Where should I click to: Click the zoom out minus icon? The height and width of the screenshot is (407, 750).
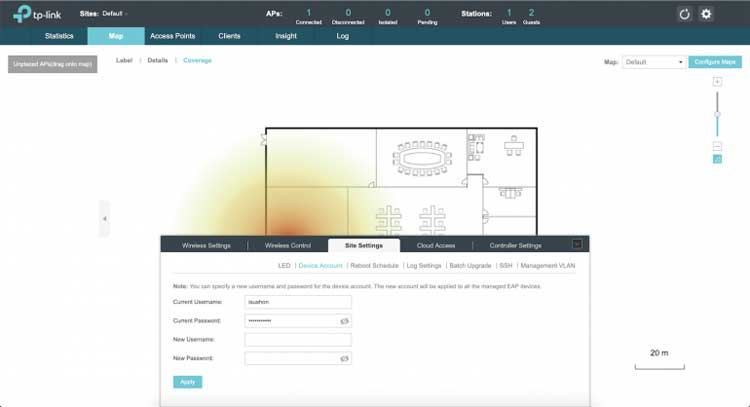(x=717, y=146)
